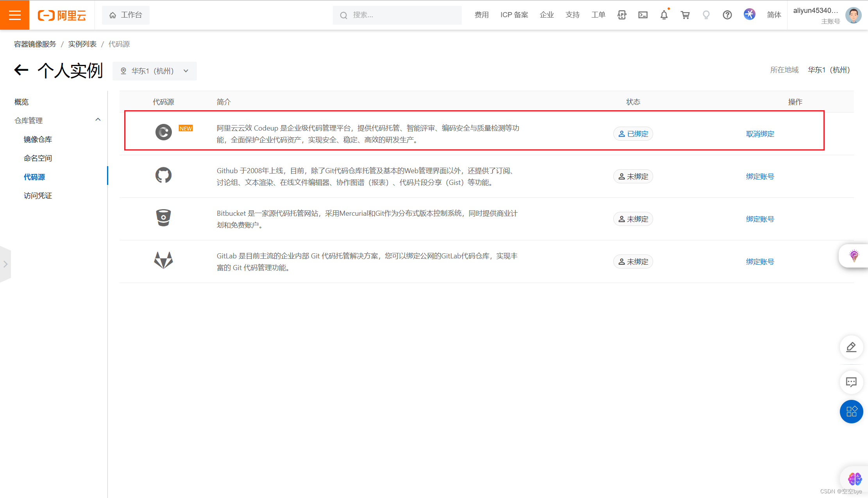Screen dimensions: 868x498
Task: Open 概览 in the sidebar
Action: (21, 102)
